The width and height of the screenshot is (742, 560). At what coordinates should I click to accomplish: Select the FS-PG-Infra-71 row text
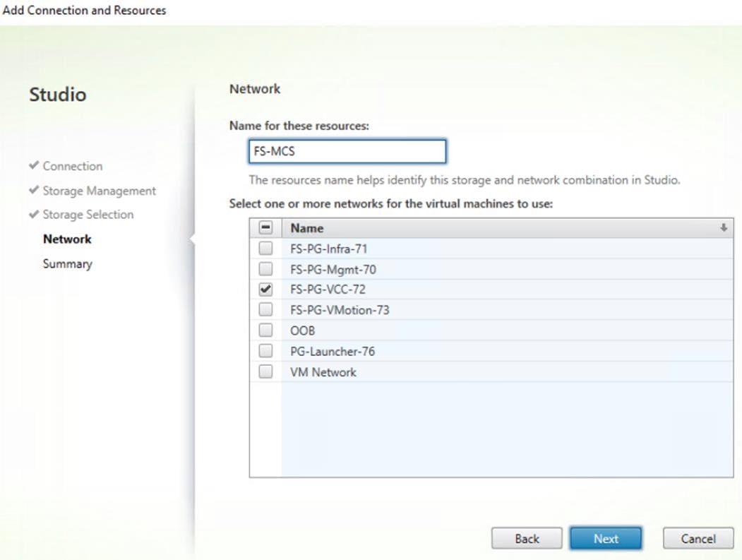pos(328,249)
